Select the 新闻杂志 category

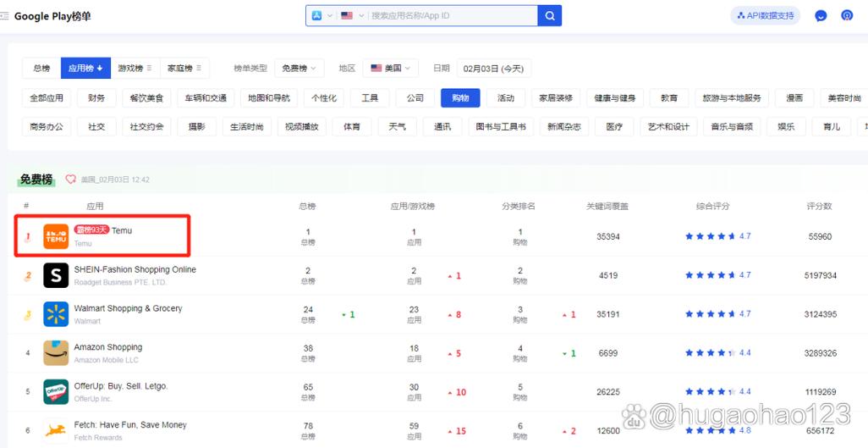(x=564, y=127)
